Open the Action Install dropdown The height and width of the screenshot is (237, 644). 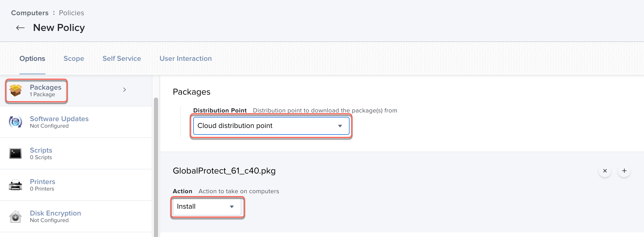click(207, 207)
